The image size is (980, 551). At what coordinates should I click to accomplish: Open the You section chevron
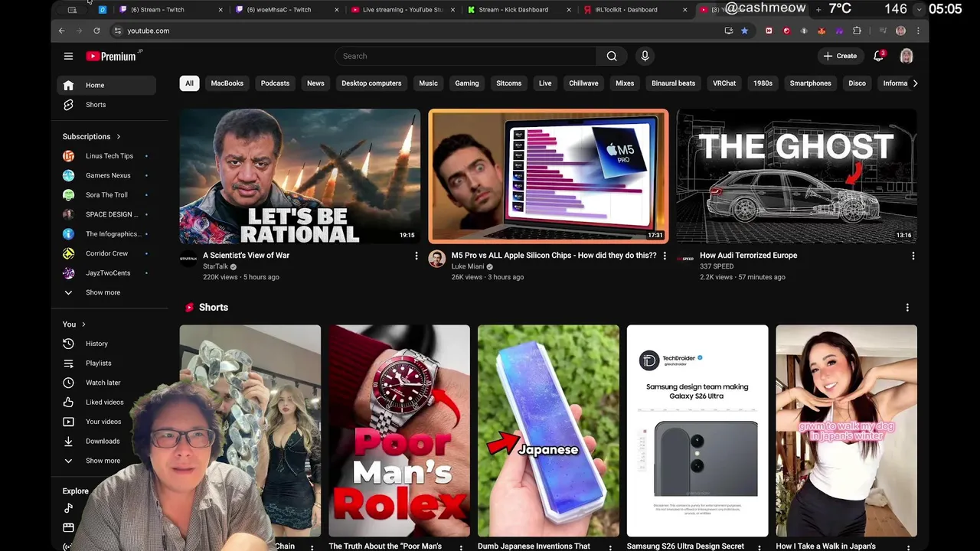83,324
